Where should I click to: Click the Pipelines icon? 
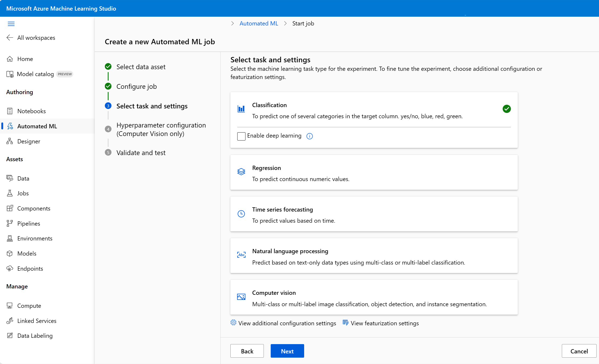coord(10,223)
